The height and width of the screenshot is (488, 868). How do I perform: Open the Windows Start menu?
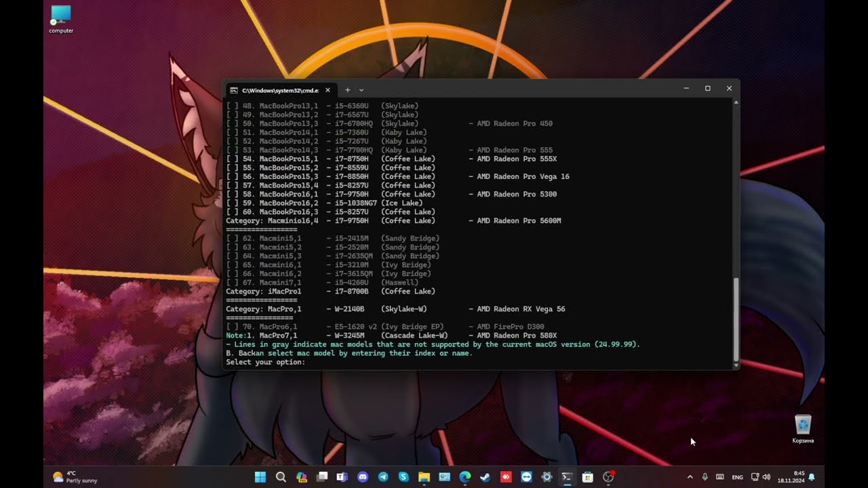coord(260,477)
